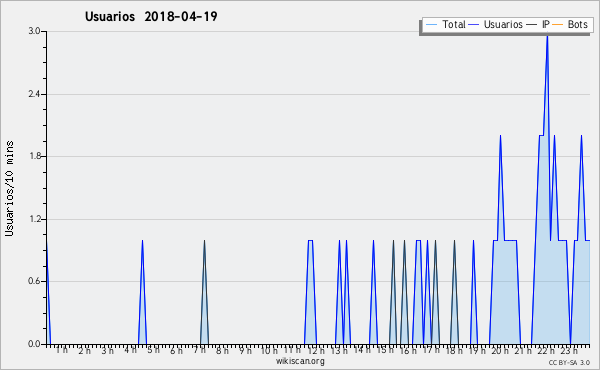Click the 0.6 y-axis value
600x370 pixels.
tap(34, 281)
